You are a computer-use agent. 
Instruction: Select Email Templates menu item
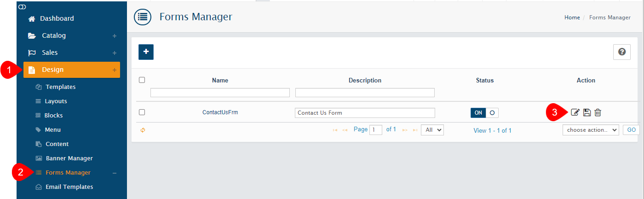click(x=69, y=187)
